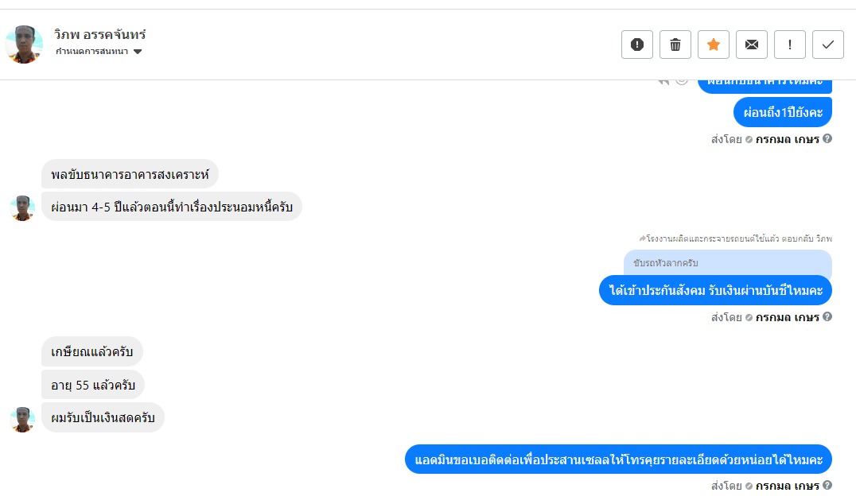Click contact name วิภพ อรรคจันทร์

pyautogui.click(x=100, y=35)
